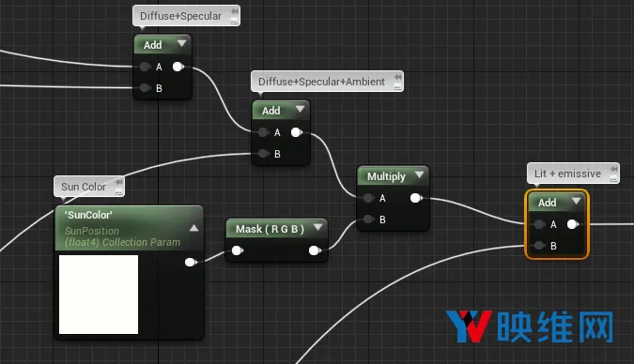
Task: Click input pin A of Multiply node
Action: pos(368,198)
